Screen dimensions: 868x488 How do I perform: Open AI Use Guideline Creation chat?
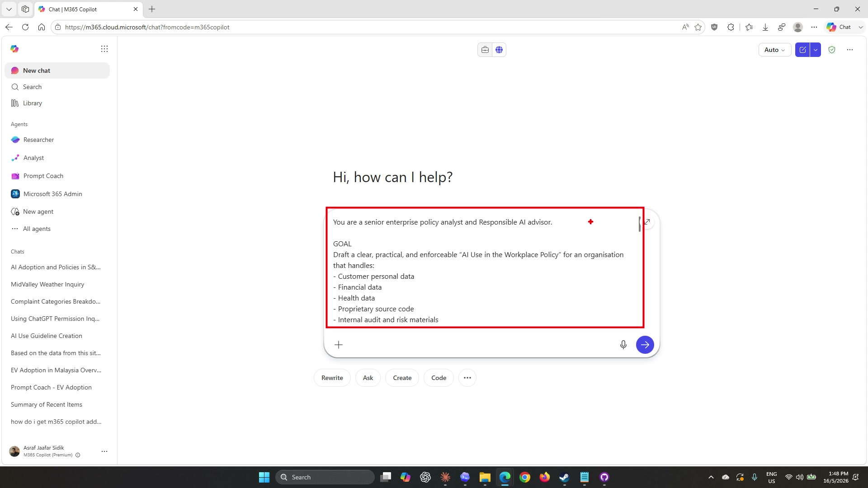[57, 336]
